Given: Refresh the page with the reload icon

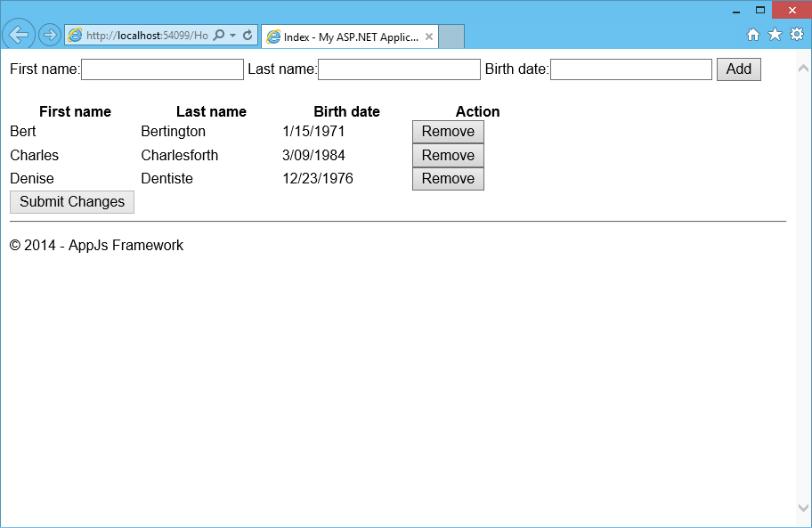Looking at the screenshot, I should click(x=248, y=36).
